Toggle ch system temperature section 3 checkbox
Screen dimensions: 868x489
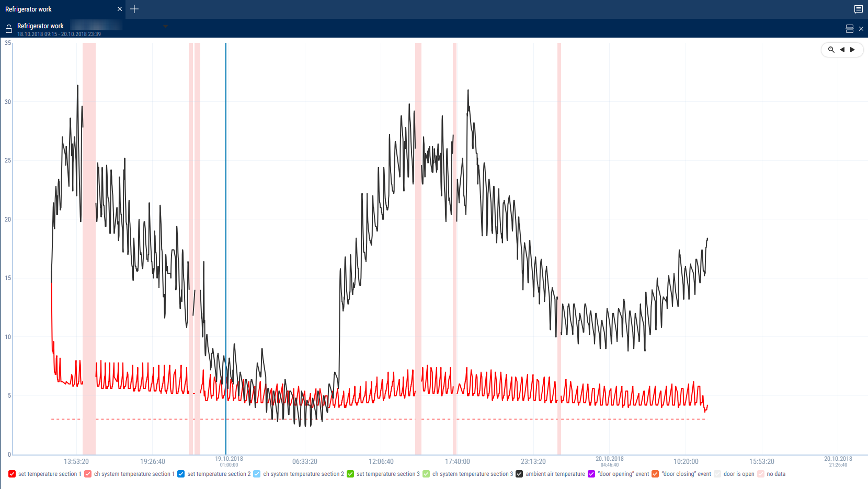point(426,474)
